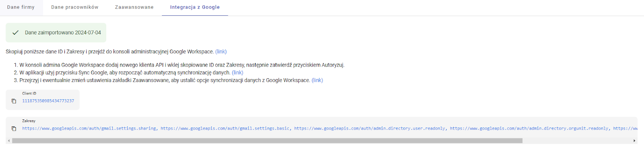Copy the Zakresy scopes with the copy icon

tap(14, 129)
